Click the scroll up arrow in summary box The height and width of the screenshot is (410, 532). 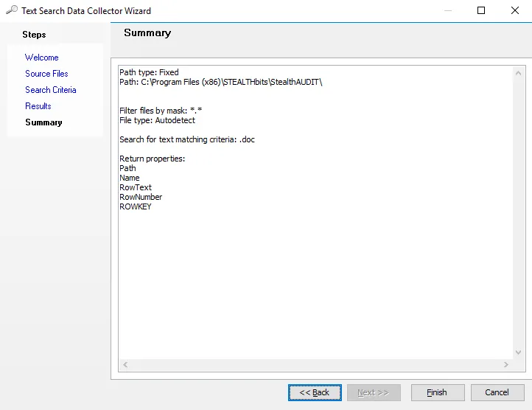click(x=518, y=73)
